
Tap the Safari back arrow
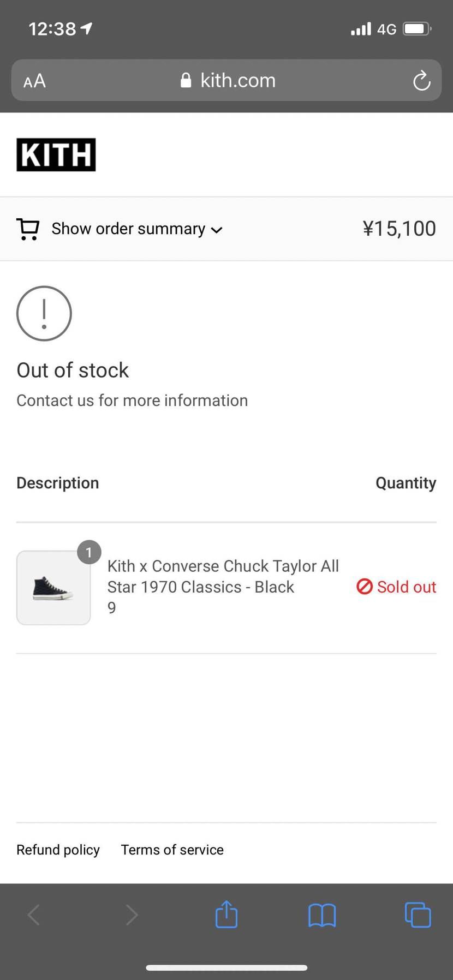[x=34, y=915]
